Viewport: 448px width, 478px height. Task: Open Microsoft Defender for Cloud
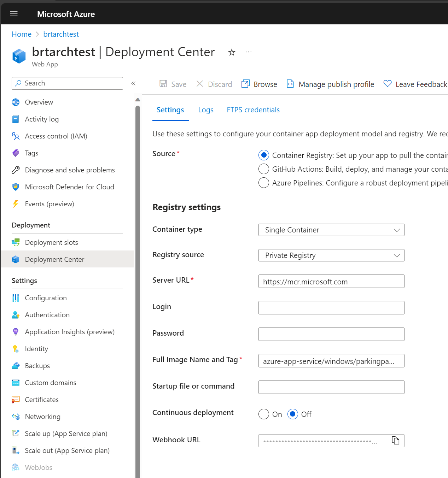pos(69,187)
